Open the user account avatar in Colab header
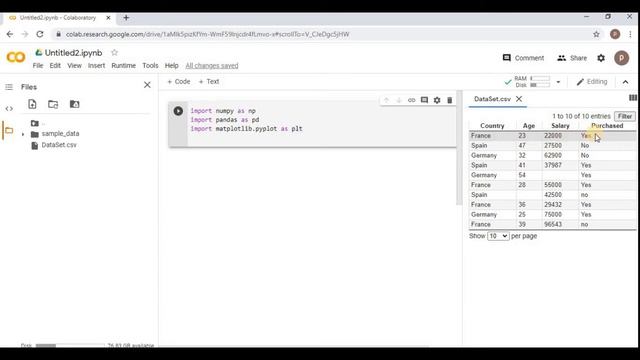Image resolution: width=640 pixels, height=360 pixels. click(622, 58)
